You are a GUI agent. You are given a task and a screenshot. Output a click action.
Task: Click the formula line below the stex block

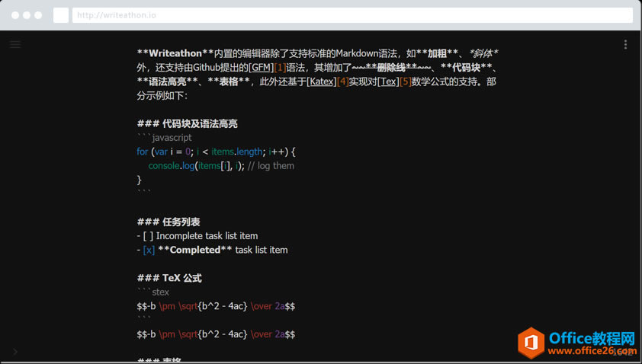[x=216, y=334]
